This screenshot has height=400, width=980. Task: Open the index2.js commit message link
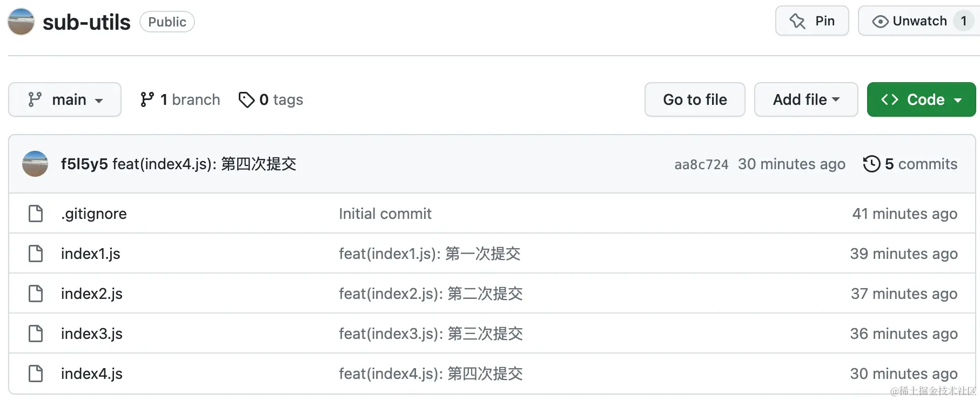(431, 294)
